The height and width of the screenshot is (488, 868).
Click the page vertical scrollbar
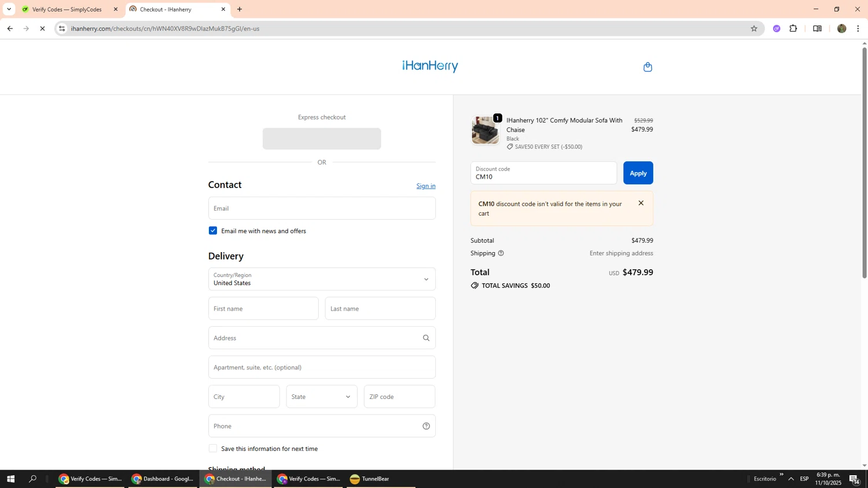tap(865, 162)
